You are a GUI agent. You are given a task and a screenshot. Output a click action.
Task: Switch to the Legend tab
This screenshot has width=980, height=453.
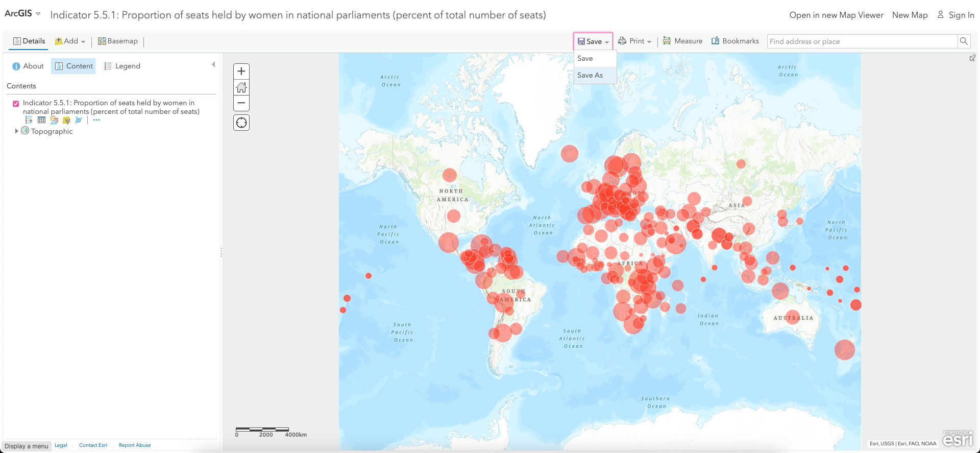pos(122,66)
